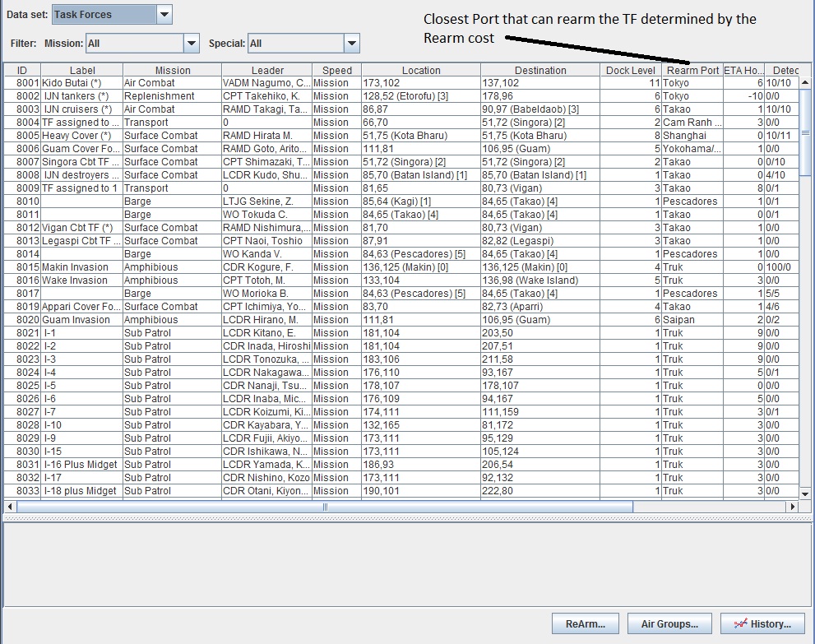Sort by the Leader column header
This screenshot has width=815, height=644.
pyautogui.click(x=267, y=70)
